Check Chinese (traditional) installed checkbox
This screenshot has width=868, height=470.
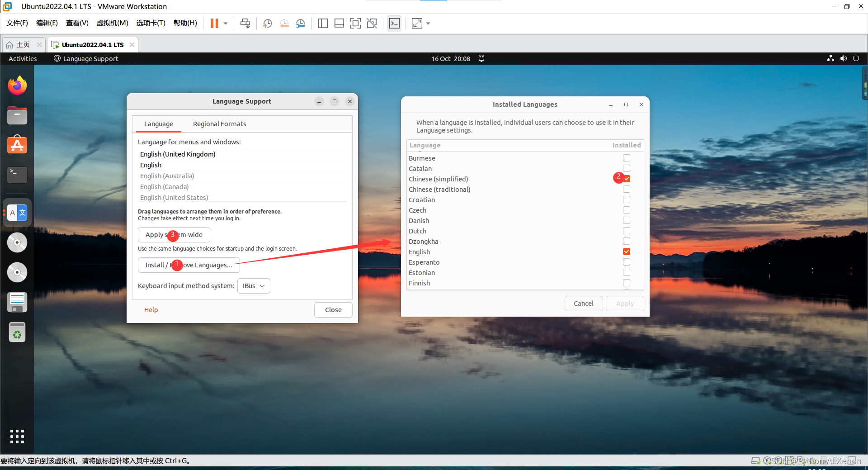tap(627, 189)
